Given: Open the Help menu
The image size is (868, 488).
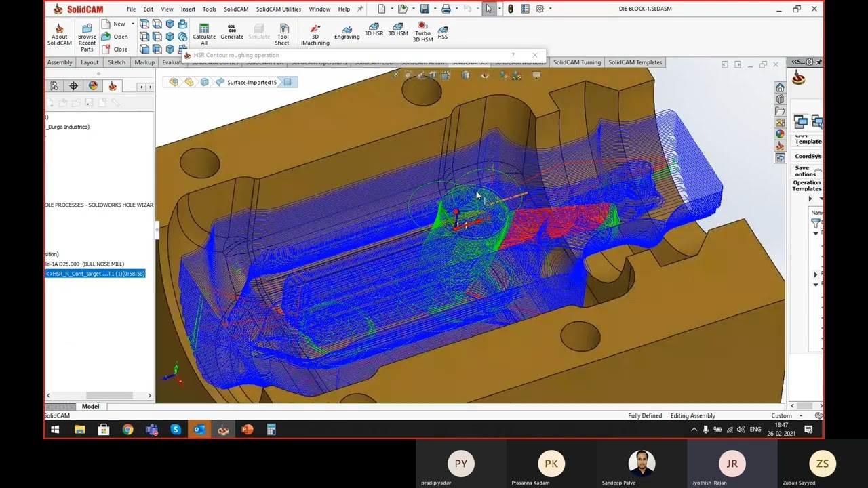Looking at the screenshot, I should click(x=344, y=9).
